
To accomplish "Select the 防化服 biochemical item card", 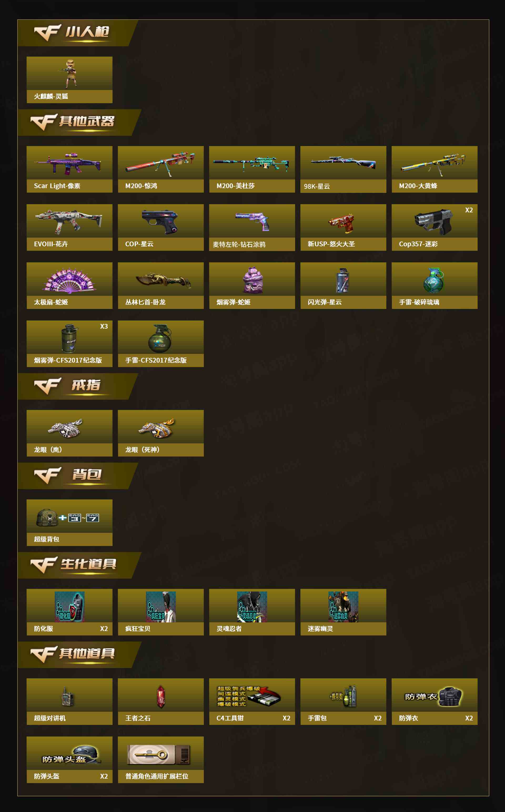I will (x=69, y=612).
